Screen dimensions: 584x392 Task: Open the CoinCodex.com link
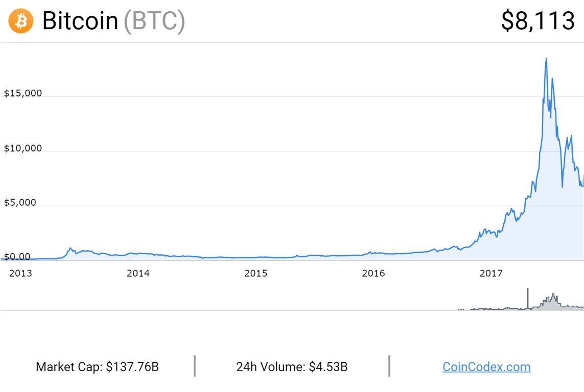point(486,366)
